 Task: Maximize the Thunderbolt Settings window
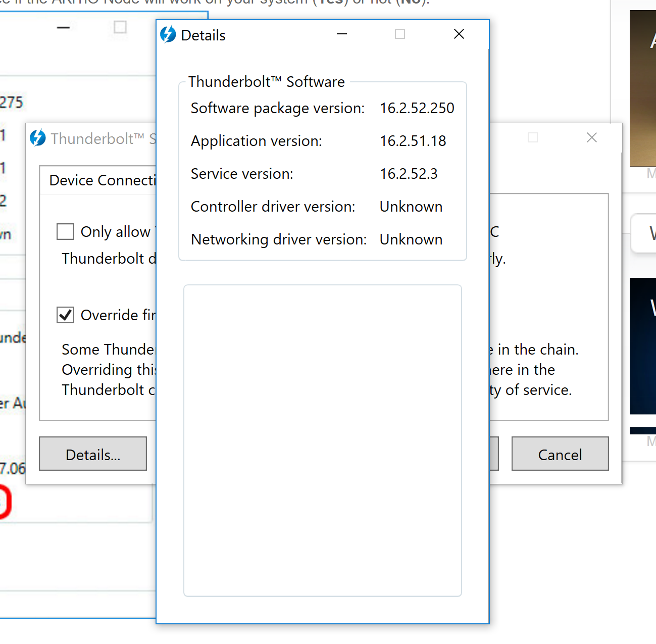pyautogui.click(x=533, y=137)
